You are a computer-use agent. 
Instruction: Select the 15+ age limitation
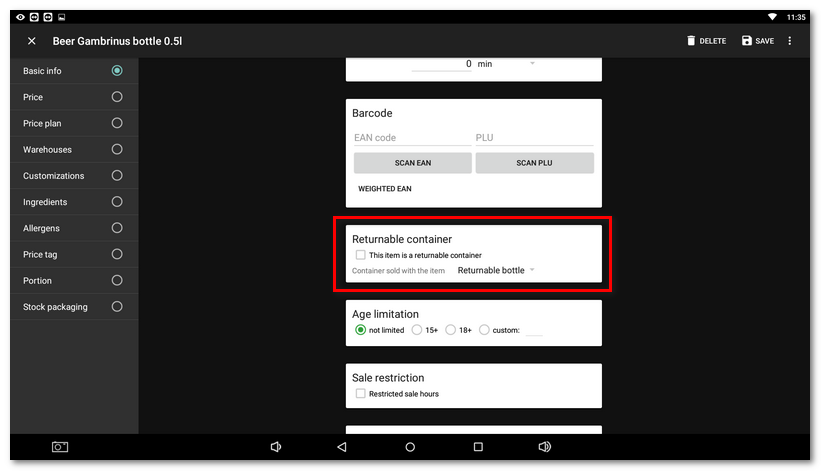click(x=417, y=330)
